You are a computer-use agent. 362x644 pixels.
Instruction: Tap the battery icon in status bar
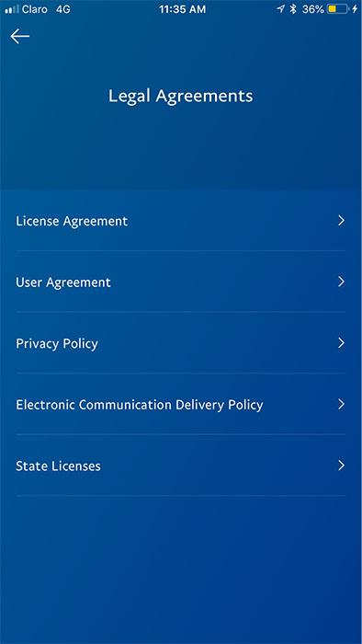point(338,9)
